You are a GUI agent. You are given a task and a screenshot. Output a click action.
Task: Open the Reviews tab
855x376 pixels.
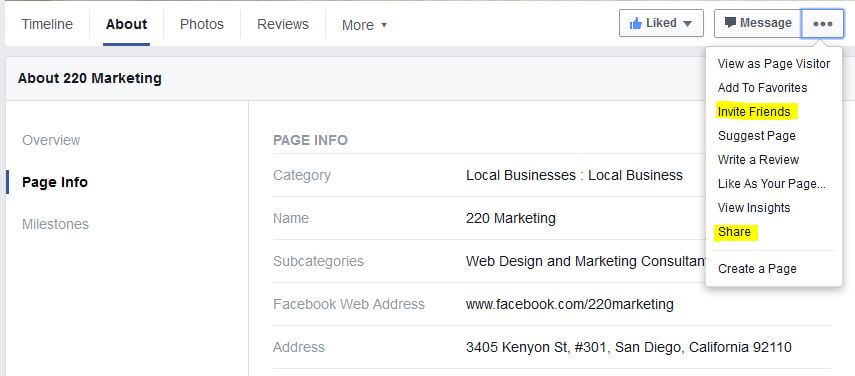pyautogui.click(x=282, y=24)
